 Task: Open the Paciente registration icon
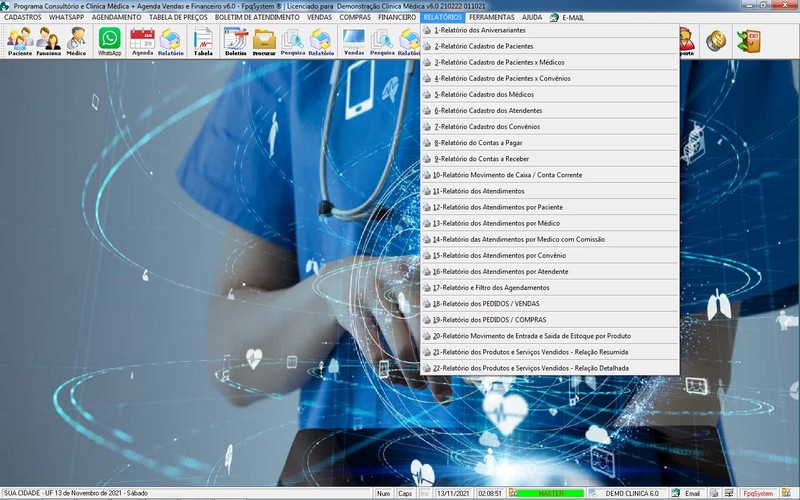pos(19,41)
